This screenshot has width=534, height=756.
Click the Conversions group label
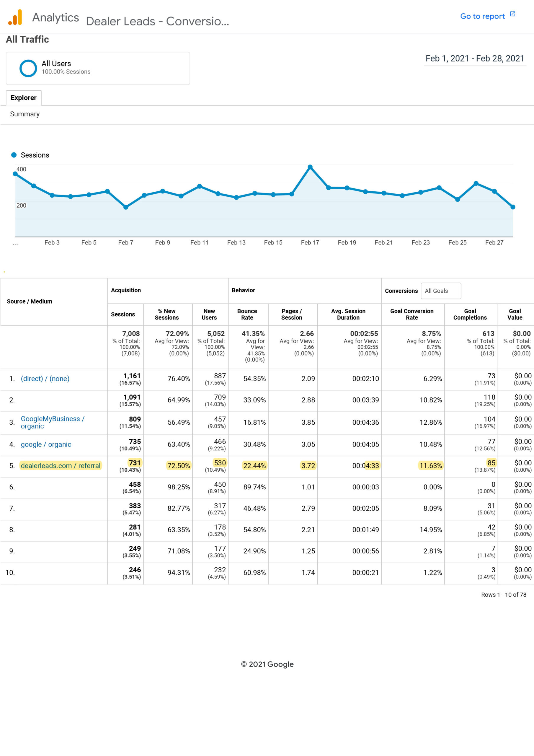(401, 291)
